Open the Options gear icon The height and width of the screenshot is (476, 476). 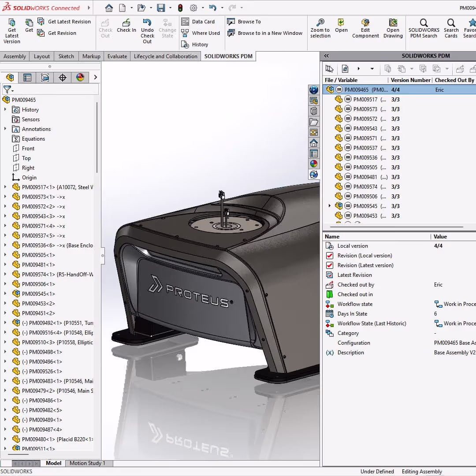point(193,8)
